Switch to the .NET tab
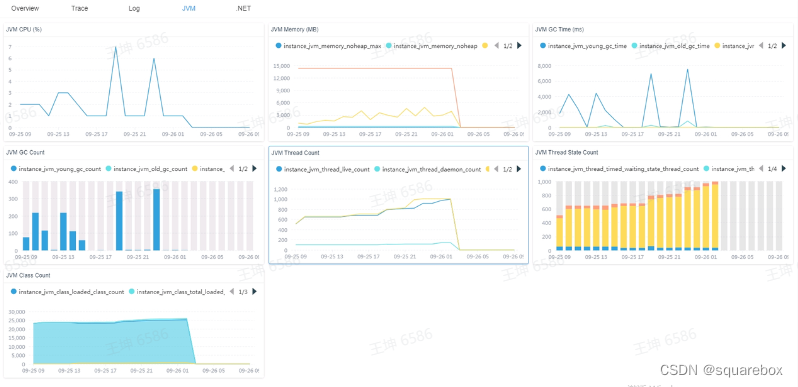798x387 pixels. pos(243,9)
